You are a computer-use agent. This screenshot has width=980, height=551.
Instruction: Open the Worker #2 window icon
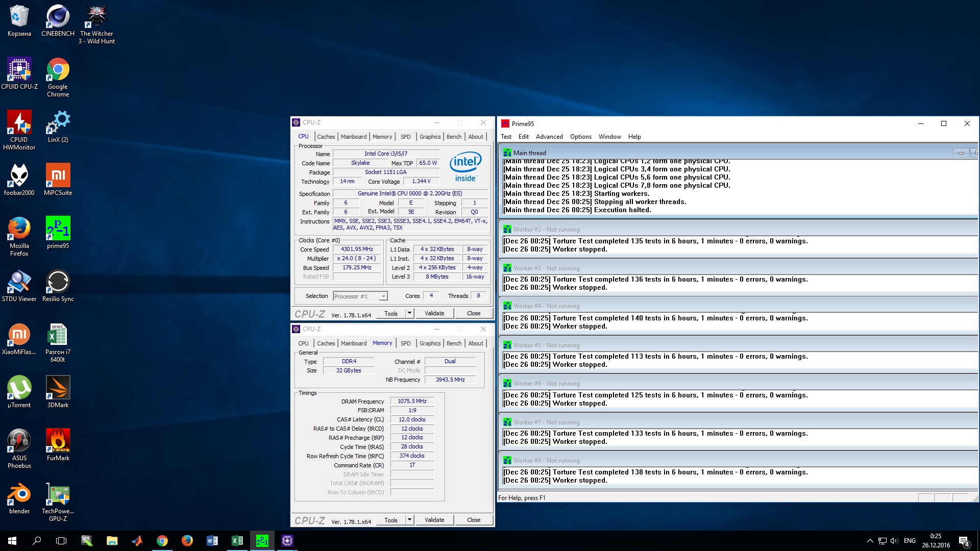tap(507, 230)
